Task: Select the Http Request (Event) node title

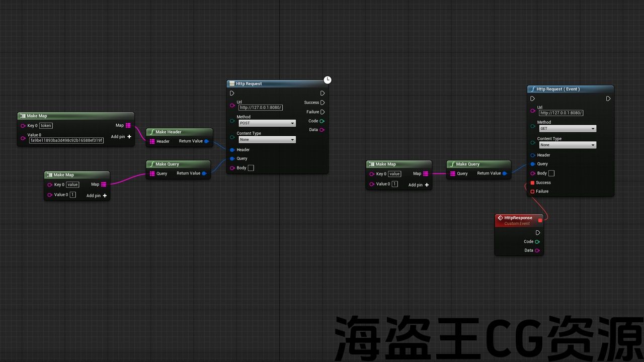Action: [x=558, y=89]
